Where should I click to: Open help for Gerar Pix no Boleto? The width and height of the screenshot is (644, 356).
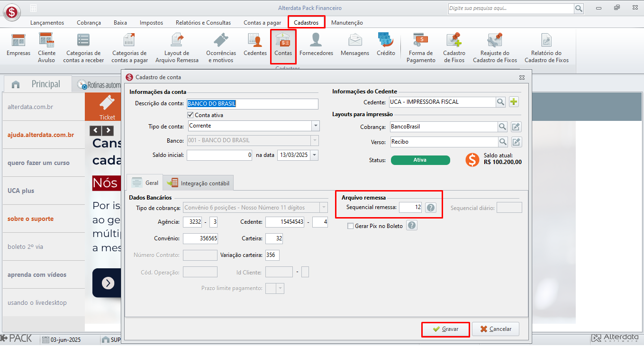tap(412, 226)
